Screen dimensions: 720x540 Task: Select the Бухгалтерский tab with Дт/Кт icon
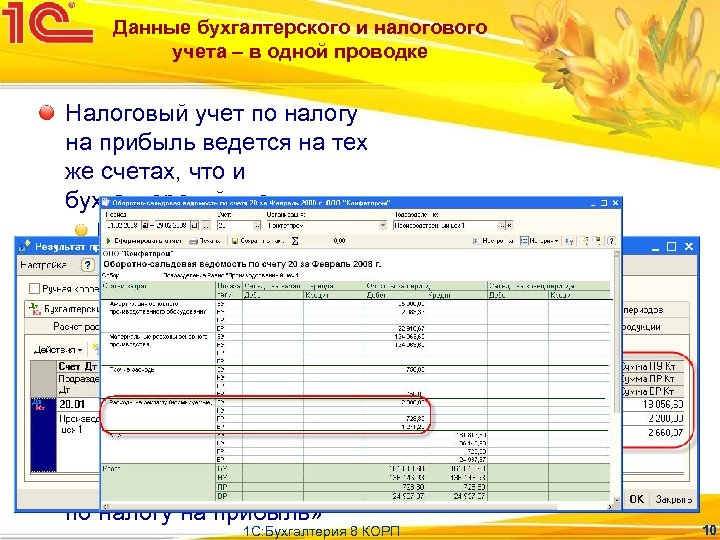click(63, 309)
